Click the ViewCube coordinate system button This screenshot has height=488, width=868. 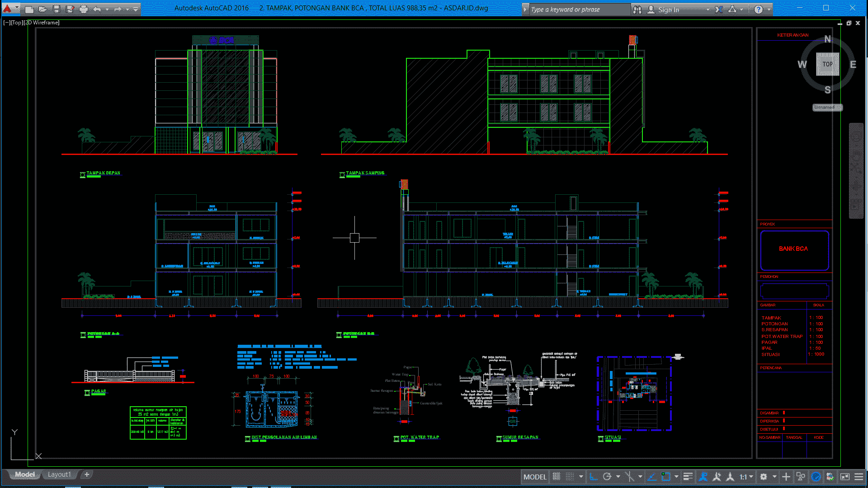point(828,108)
